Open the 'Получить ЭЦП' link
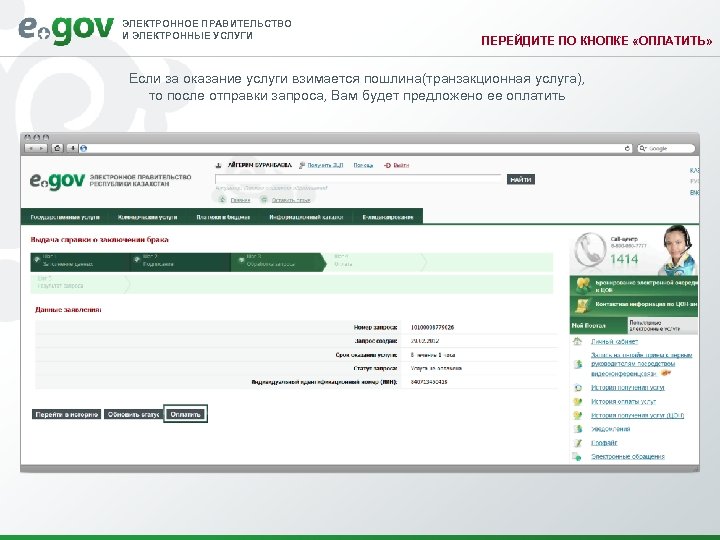Image resolution: width=720 pixels, height=540 pixels. (325, 165)
